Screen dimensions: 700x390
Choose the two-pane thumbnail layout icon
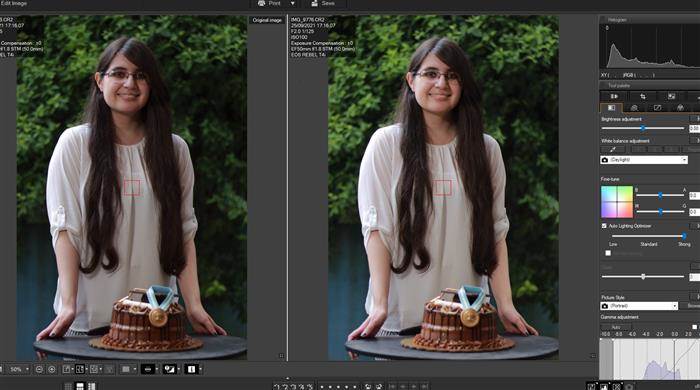coord(92,386)
